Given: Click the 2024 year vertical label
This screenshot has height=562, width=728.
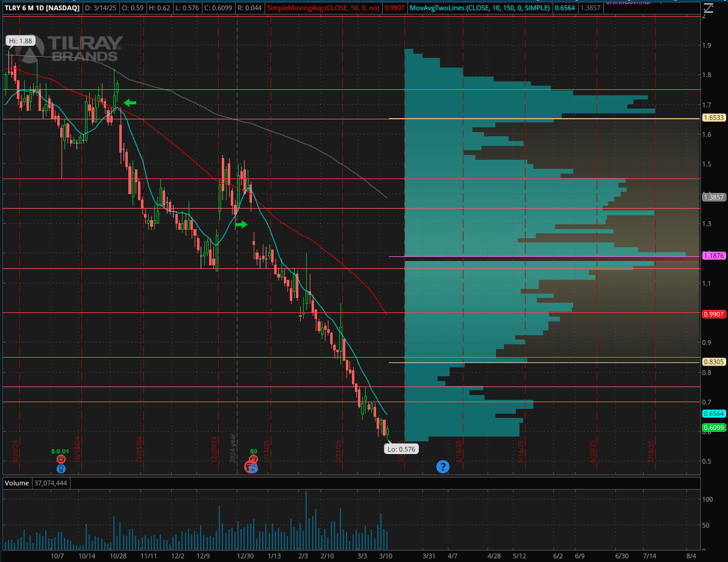Looking at the screenshot, I should (233, 448).
